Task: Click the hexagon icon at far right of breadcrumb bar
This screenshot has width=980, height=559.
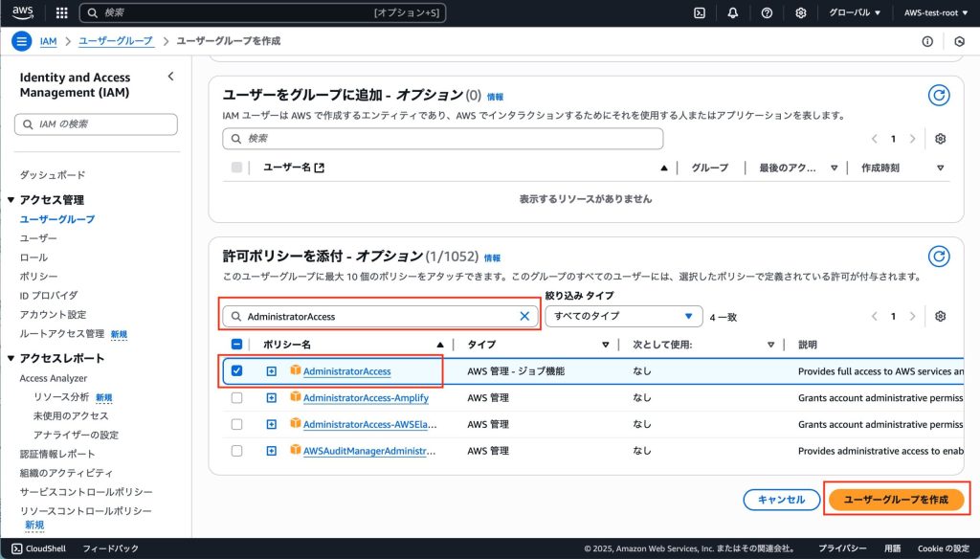Action: [959, 41]
